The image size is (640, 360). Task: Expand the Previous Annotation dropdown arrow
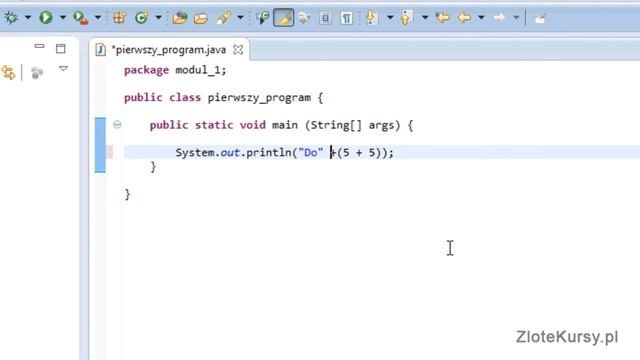point(425,18)
